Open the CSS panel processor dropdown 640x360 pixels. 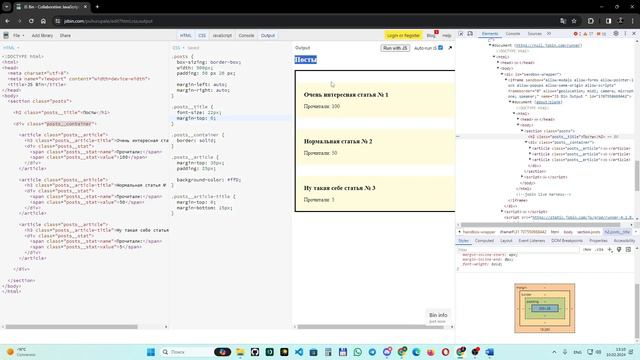pos(178,48)
